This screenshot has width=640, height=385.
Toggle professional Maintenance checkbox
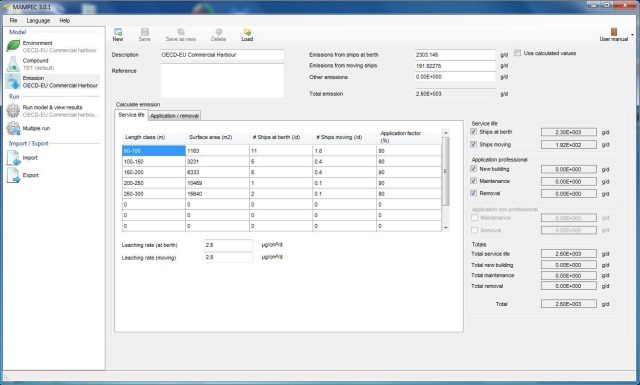click(473, 181)
